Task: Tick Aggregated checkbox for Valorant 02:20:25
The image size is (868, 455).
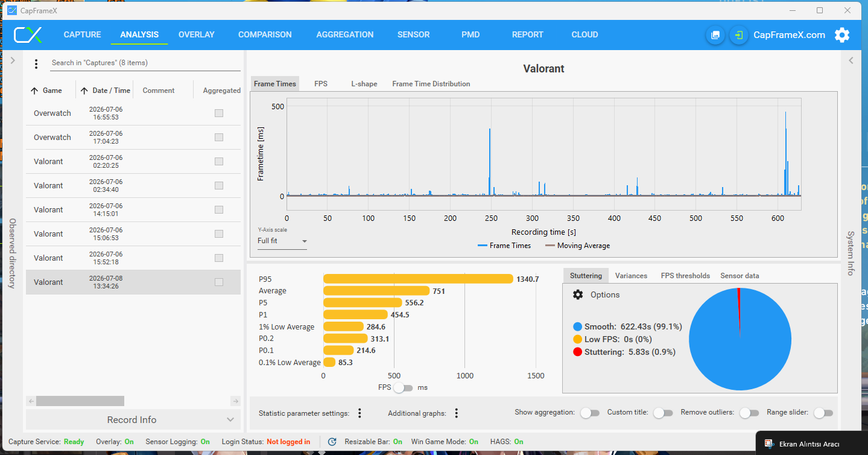Action: [219, 162]
